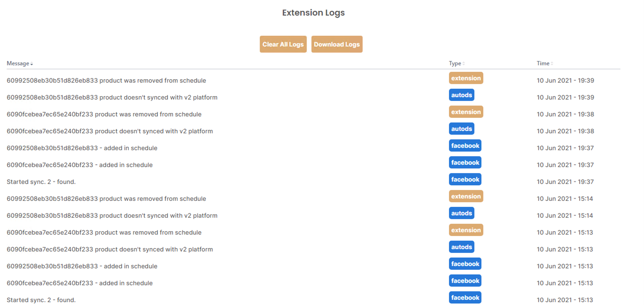This screenshot has width=644, height=305.
Task: Click facebook badge for Started sync 15:13
Action: (x=465, y=297)
